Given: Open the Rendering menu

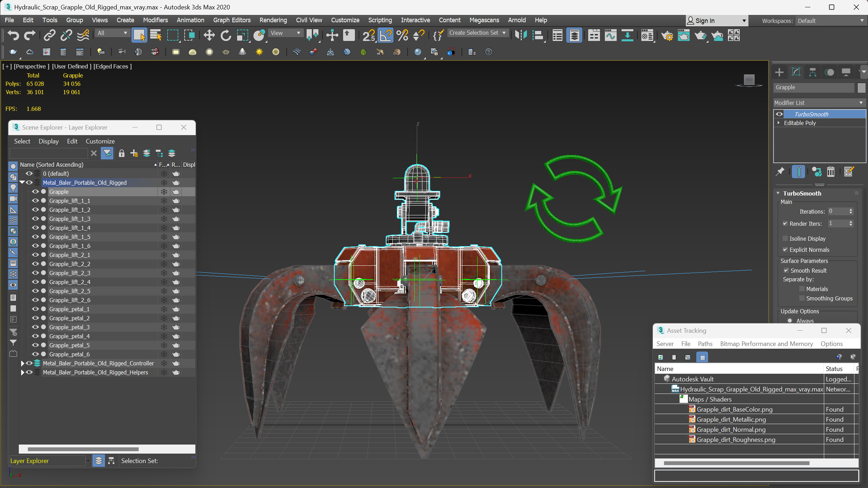Looking at the screenshot, I should [273, 20].
